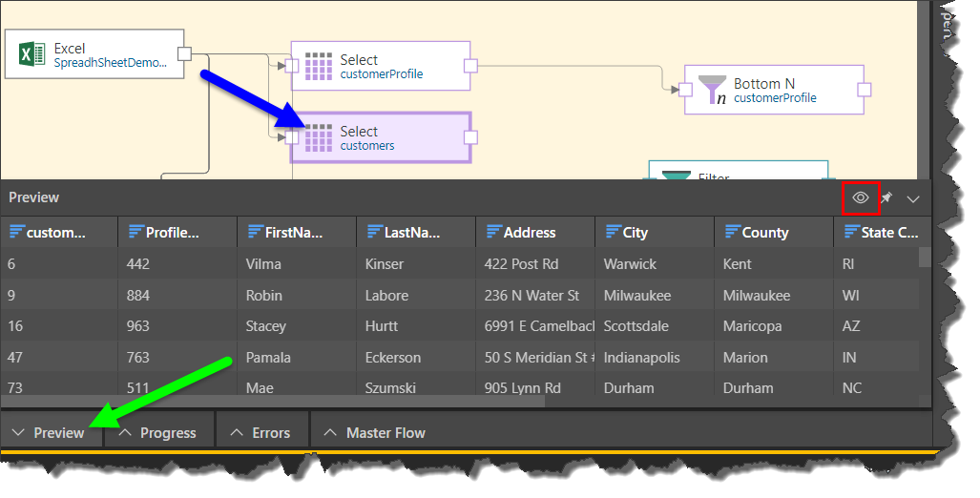Image resolution: width=980 pixels, height=498 pixels.
Task: Expand the Errors panel
Action: (x=261, y=433)
